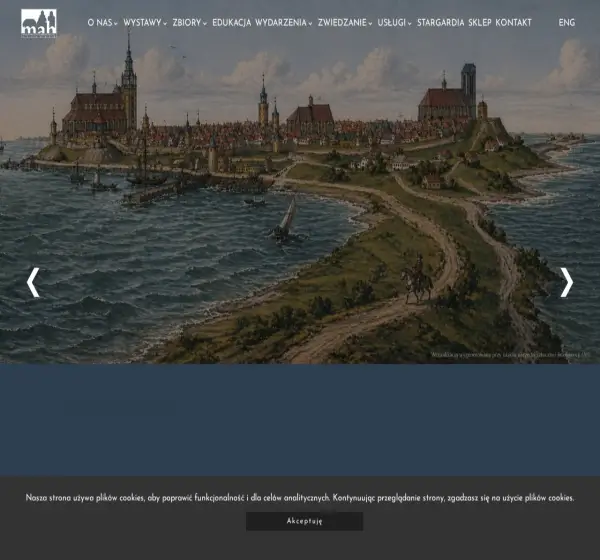Click the mah museum logo
Screen dimensions: 600x560
coord(39,23)
